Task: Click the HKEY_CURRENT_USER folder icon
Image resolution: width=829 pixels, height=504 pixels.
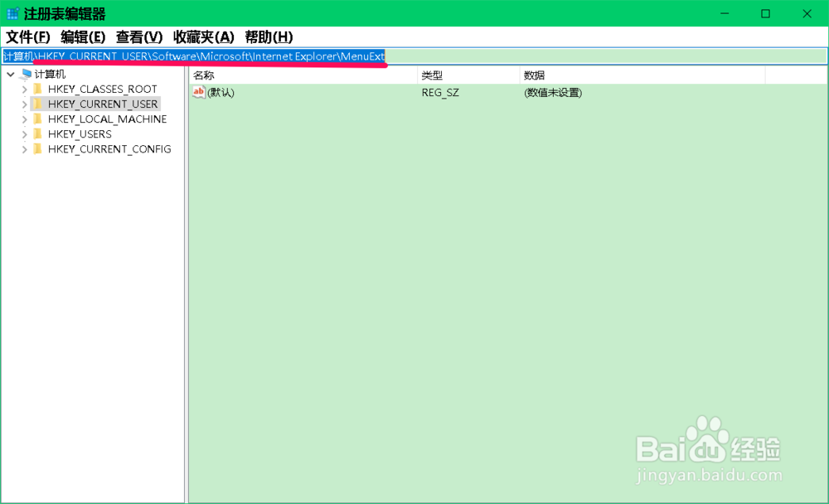Action: coord(37,104)
